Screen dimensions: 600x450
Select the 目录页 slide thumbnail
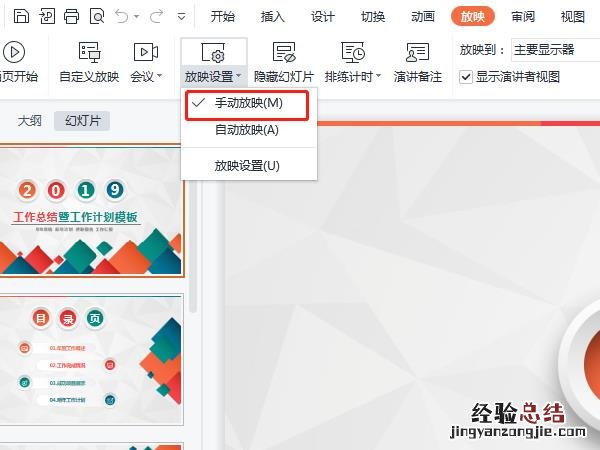point(91,360)
